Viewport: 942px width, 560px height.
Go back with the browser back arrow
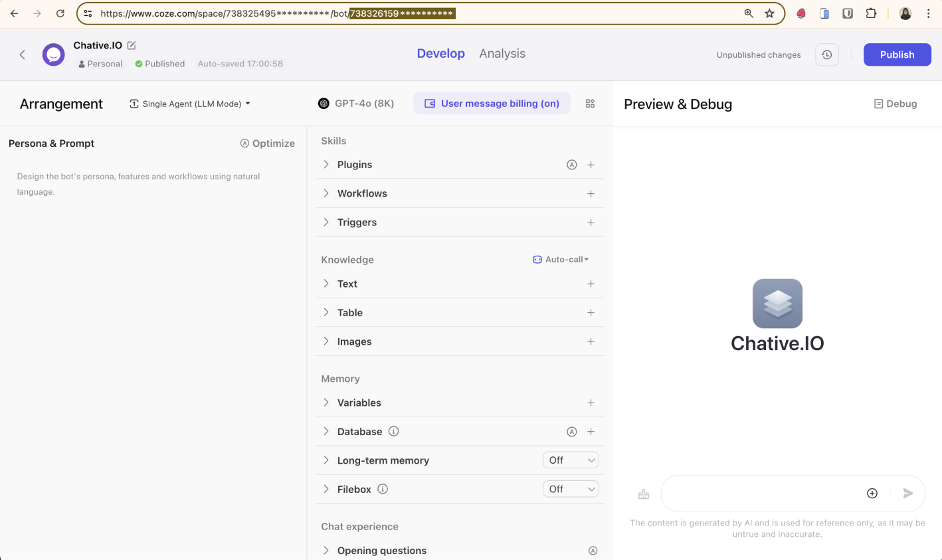click(15, 13)
